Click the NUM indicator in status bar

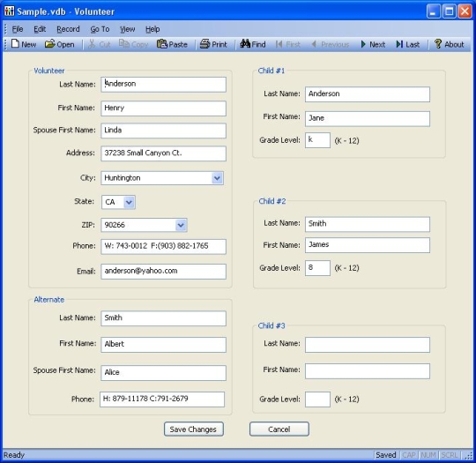(x=428, y=455)
